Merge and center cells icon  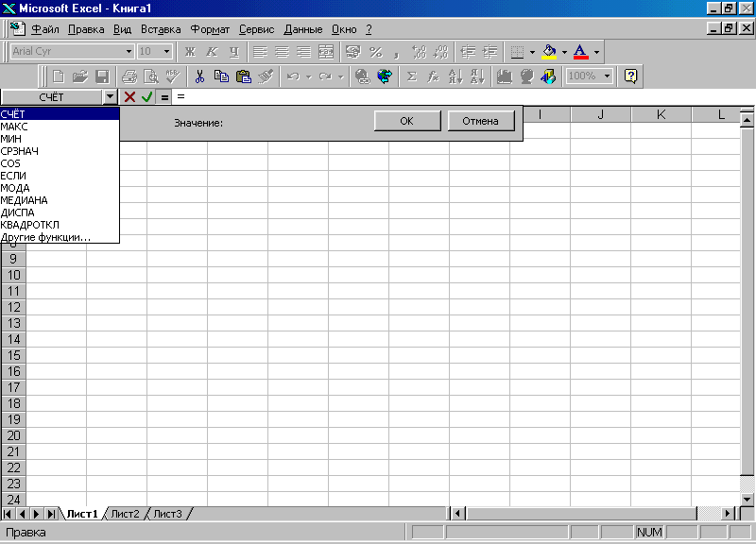326,52
